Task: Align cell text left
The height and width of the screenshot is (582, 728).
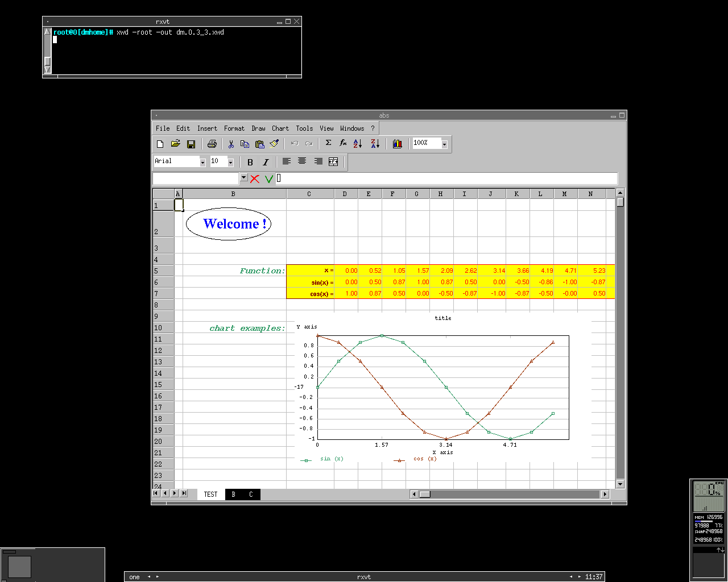Action: 287,161
